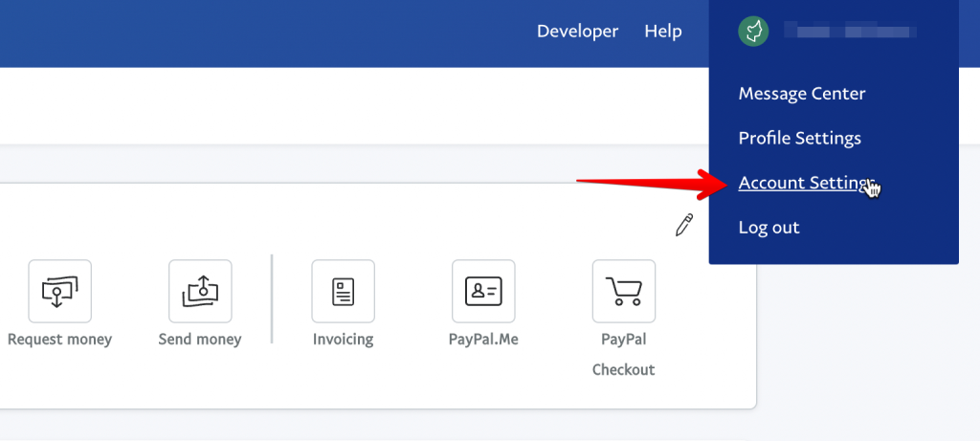The width and height of the screenshot is (980, 441).
Task: Click the Request money icon
Action: (60, 291)
